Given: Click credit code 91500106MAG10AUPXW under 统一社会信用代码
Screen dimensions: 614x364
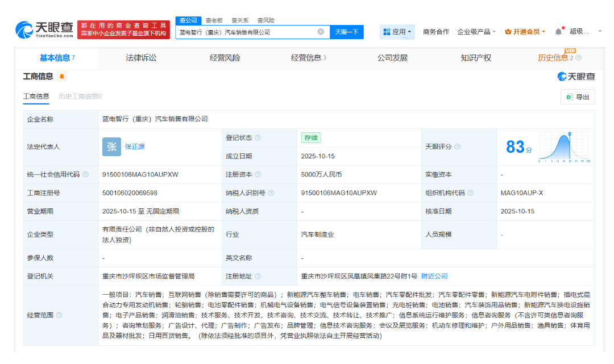Looking at the screenshot, I should pos(140,175).
